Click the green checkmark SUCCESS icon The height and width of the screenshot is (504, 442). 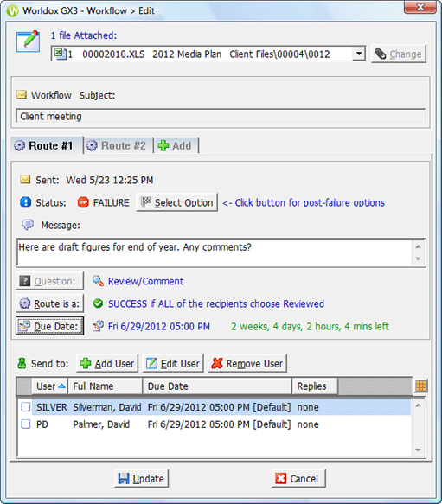point(98,303)
